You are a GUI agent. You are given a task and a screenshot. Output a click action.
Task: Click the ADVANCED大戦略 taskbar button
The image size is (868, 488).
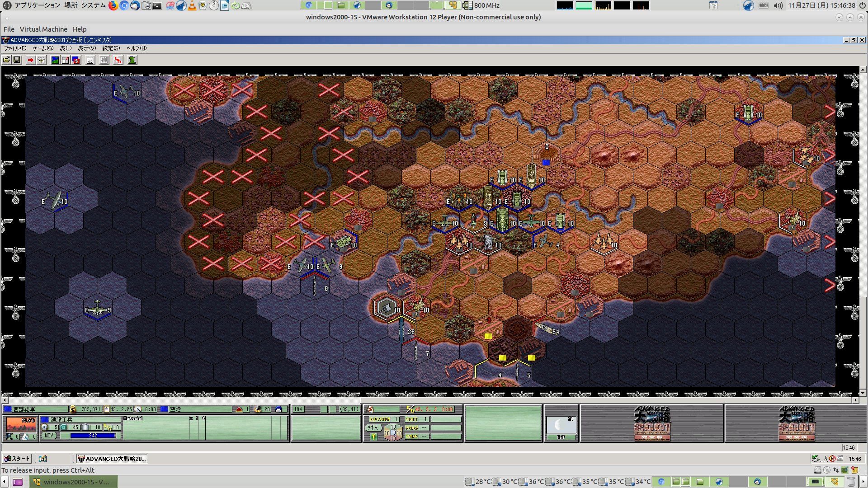coord(112,459)
